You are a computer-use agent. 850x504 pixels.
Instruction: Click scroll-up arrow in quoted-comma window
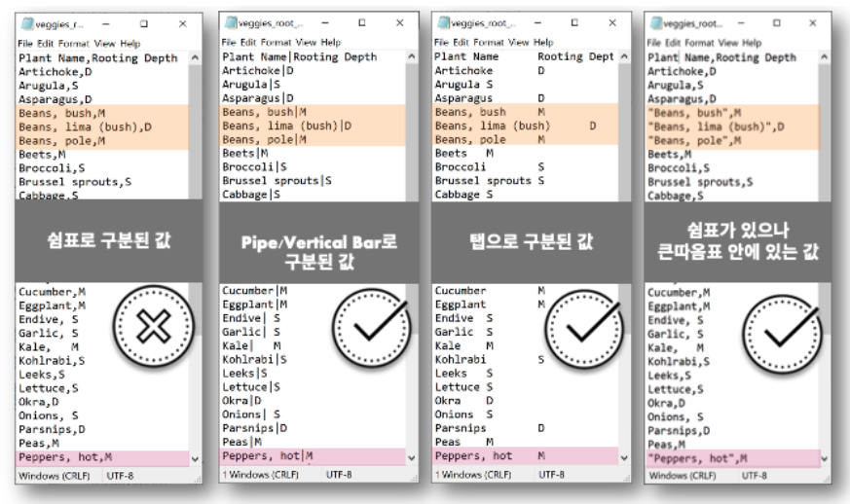825,56
